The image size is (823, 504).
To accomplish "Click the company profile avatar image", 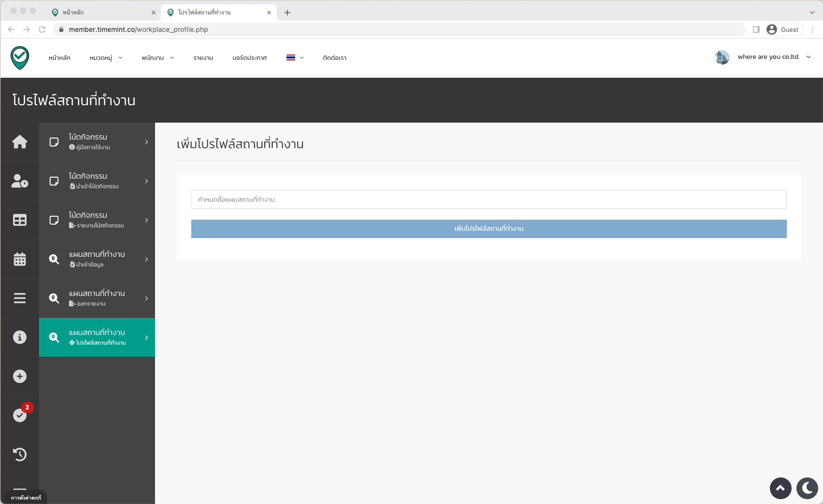I will (x=722, y=57).
